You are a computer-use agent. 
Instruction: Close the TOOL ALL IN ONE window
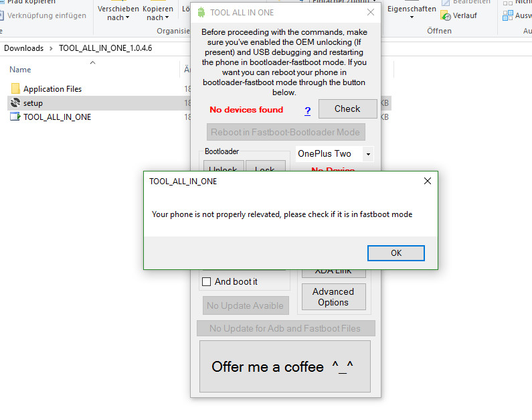pyautogui.click(x=371, y=12)
